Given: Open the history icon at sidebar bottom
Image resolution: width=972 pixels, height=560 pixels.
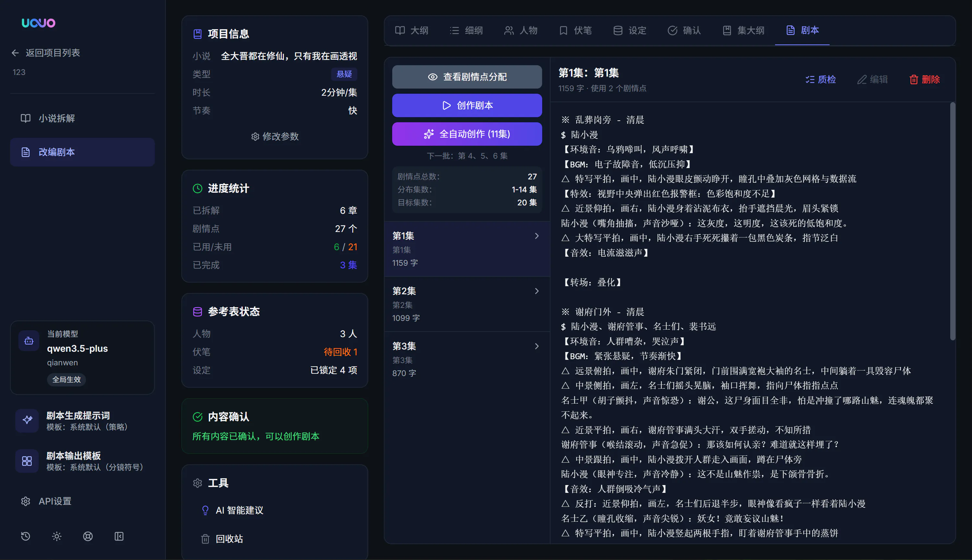Looking at the screenshot, I should point(25,536).
